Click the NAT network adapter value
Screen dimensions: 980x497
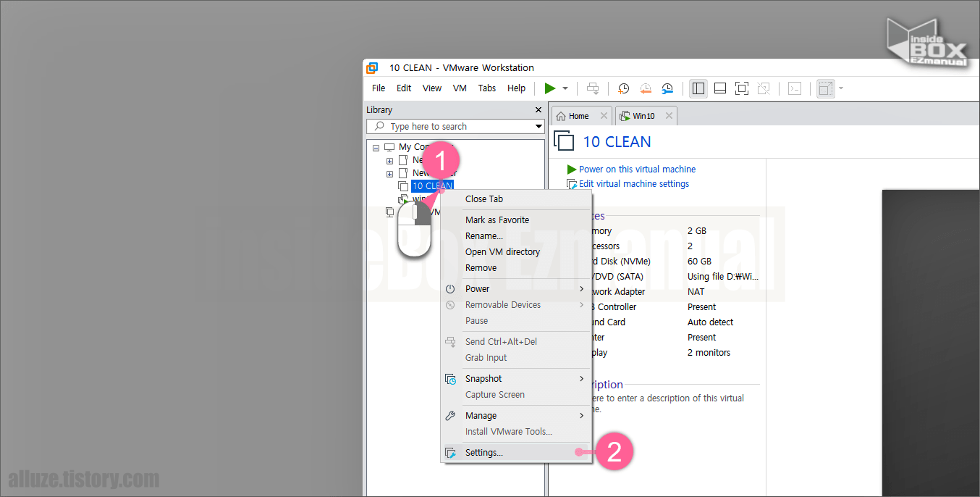click(x=696, y=292)
